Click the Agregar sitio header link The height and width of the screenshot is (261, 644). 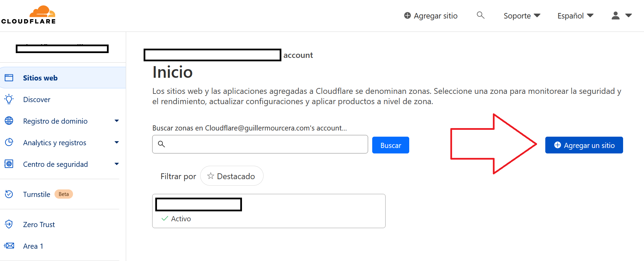(x=431, y=16)
